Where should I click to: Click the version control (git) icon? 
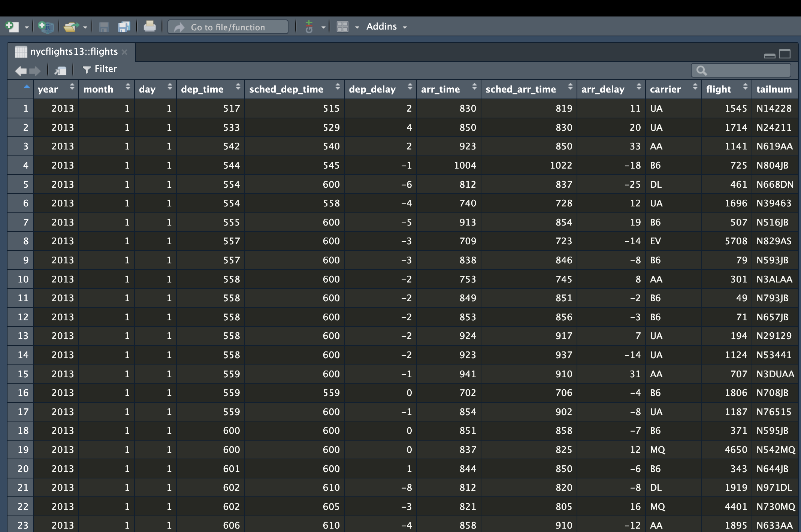(309, 27)
